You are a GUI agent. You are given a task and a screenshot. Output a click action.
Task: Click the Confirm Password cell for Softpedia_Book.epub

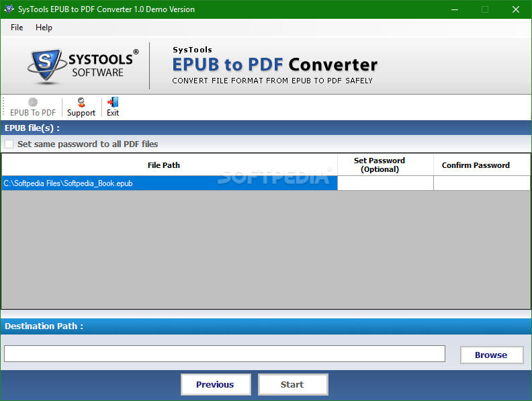[482, 183]
